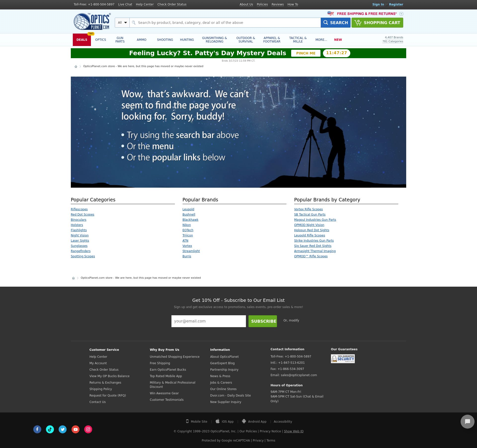Viewport: 477px width, 448px height.
Task: Visit the Twitter social icon
Action: coord(63,429)
